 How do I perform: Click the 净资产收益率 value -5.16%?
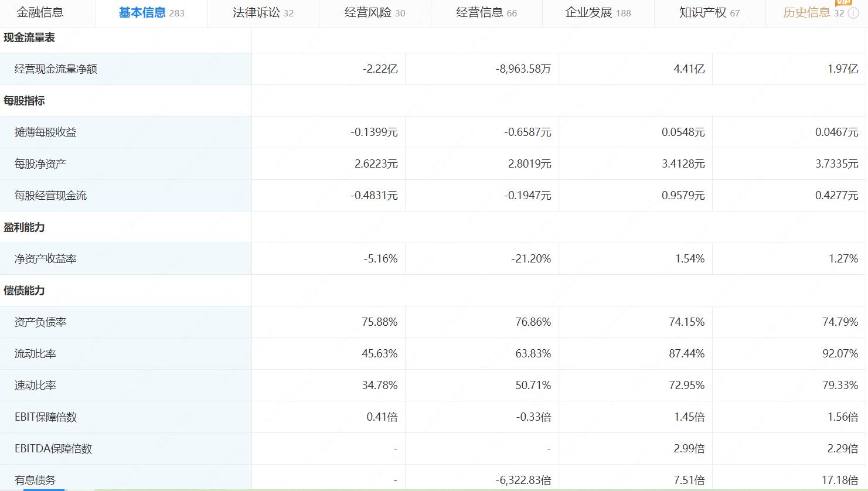[382, 258]
